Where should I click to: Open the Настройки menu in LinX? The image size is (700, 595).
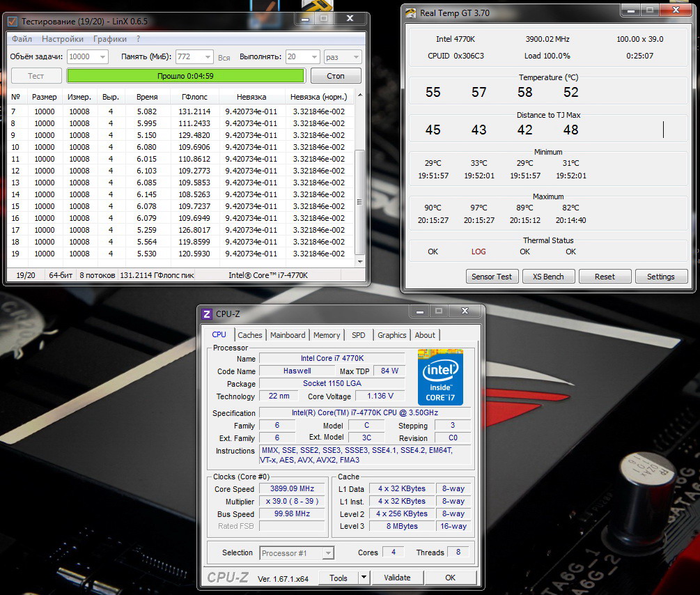click(x=63, y=39)
